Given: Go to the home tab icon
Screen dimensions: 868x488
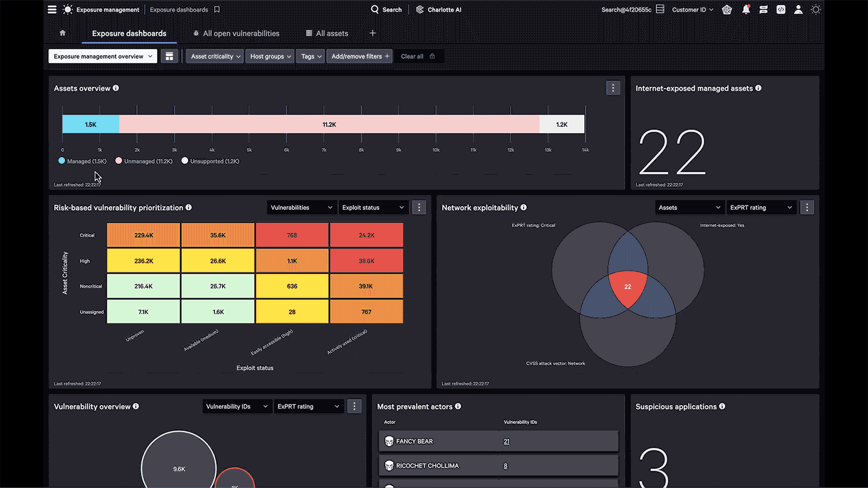Looking at the screenshot, I should (62, 33).
